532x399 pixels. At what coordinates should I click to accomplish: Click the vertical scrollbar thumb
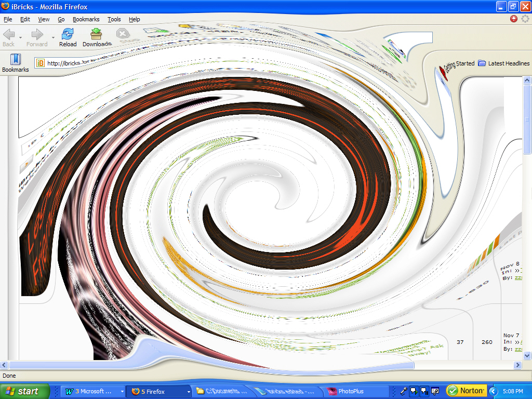pyautogui.click(x=527, y=119)
